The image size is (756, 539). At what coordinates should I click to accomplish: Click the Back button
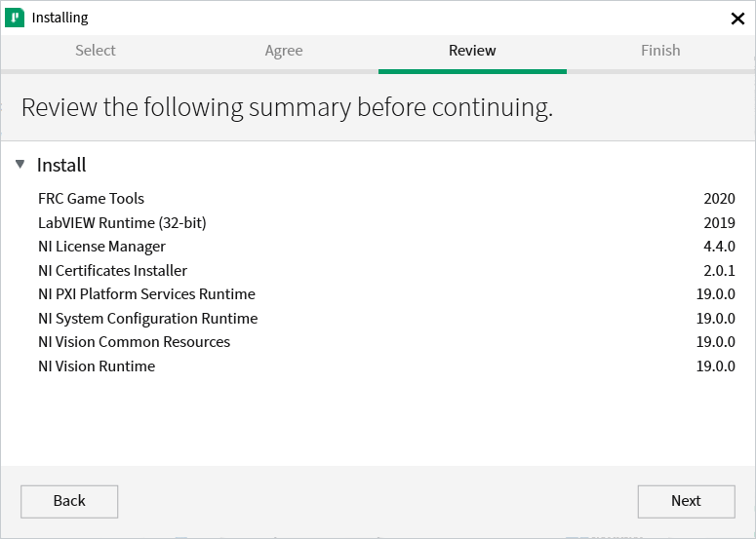[69, 501]
